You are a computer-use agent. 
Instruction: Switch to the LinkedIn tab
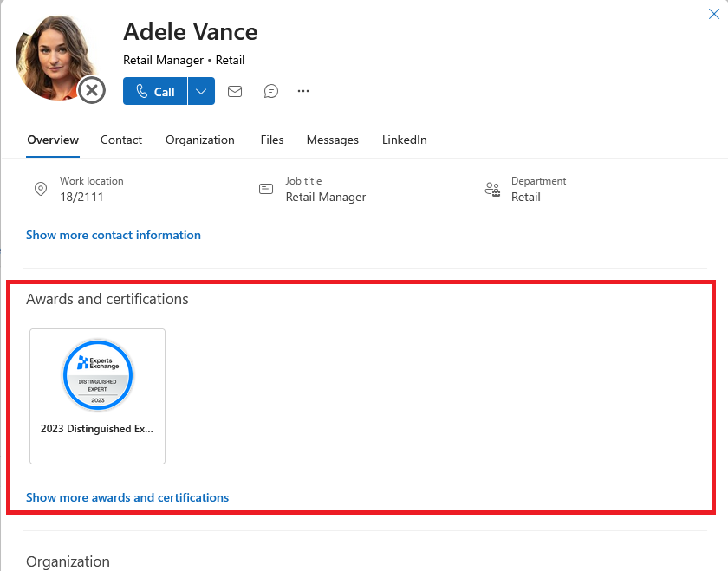405,140
